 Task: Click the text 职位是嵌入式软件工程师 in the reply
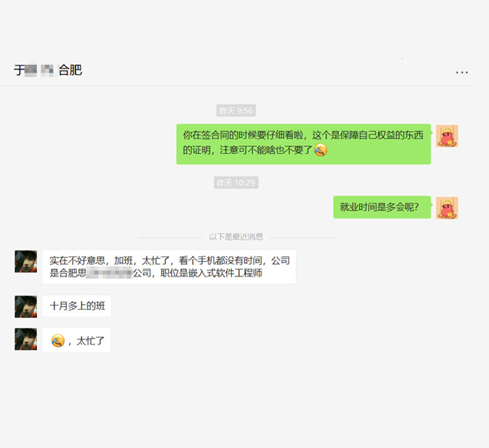pos(211,273)
